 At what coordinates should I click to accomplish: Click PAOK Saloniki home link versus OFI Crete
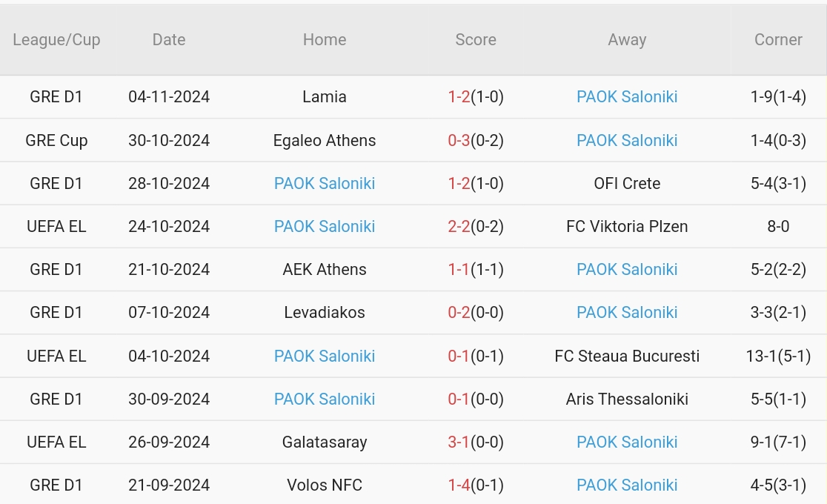pos(325,183)
